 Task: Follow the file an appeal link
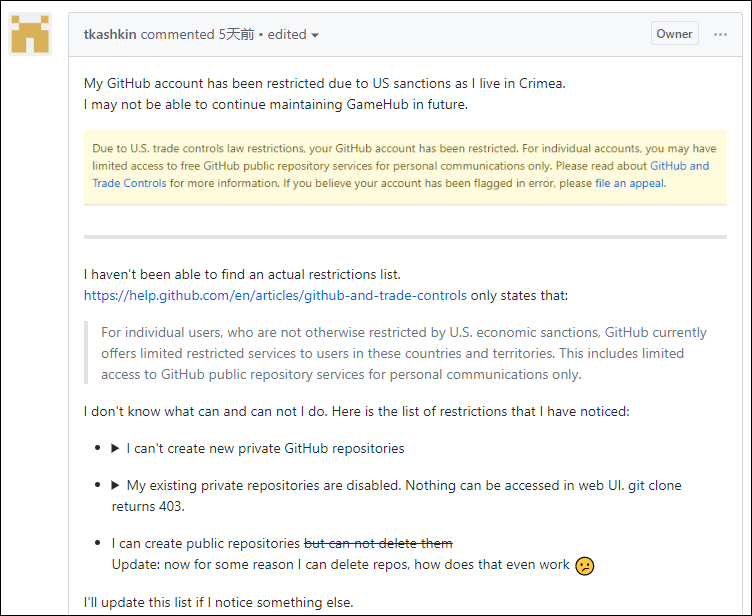[629, 183]
